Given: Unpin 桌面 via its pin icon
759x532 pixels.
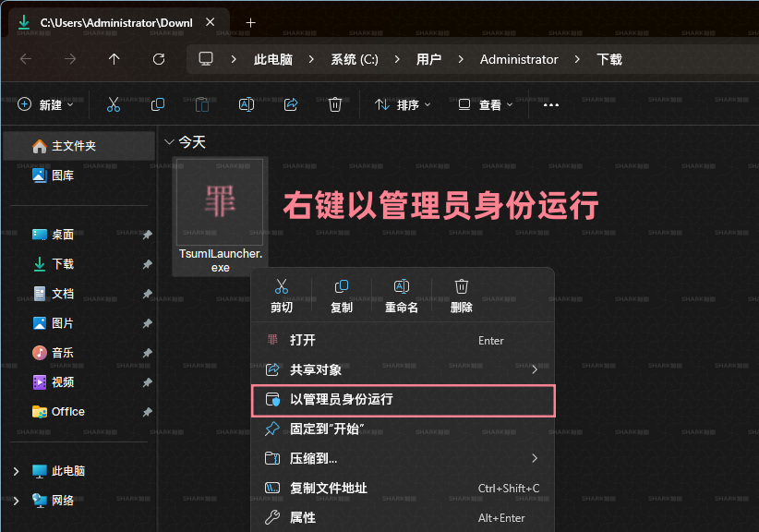Looking at the screenshot, I should pyautogui.click(x=147, y=235).
